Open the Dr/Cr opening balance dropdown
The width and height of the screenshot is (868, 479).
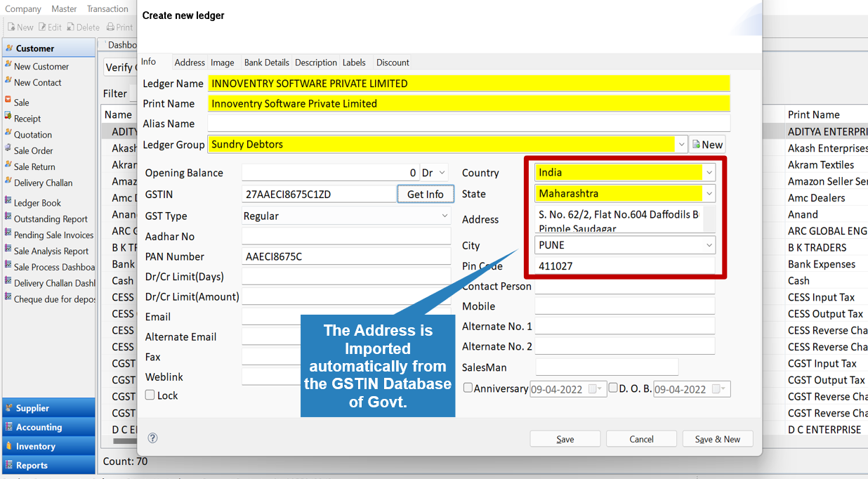442,173
